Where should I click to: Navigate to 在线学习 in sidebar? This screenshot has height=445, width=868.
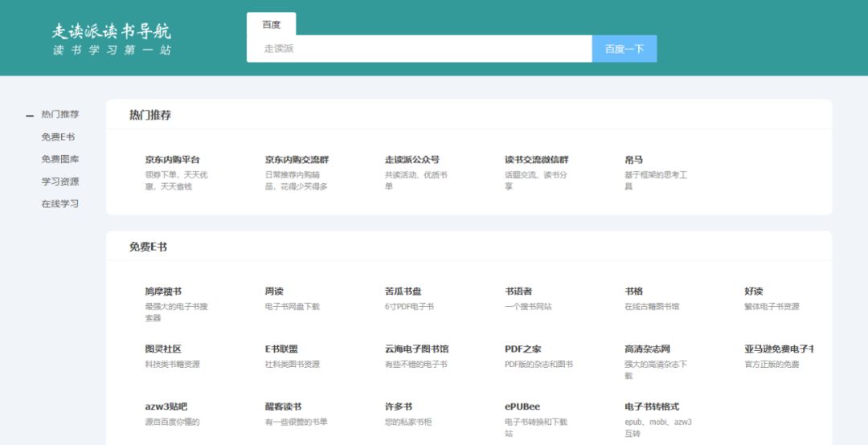60,204
